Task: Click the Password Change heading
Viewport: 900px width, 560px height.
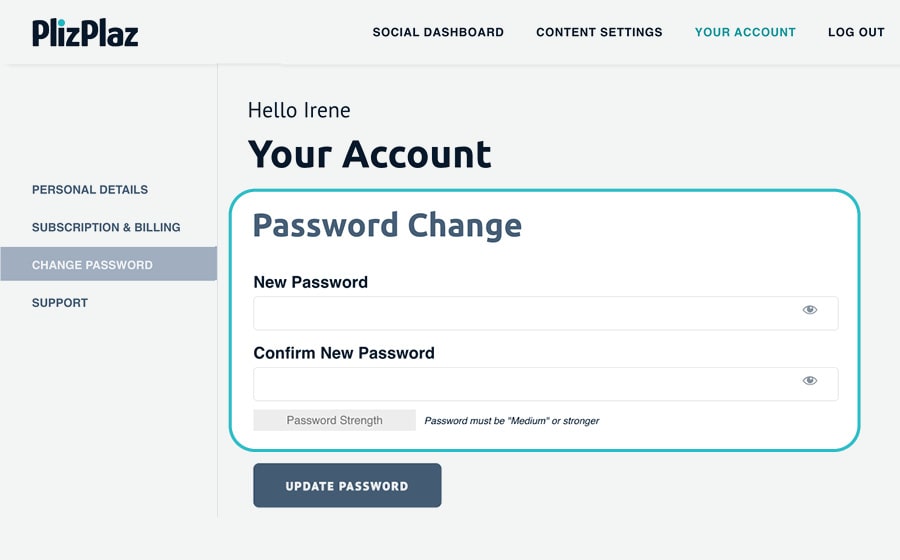Action: 387,225
